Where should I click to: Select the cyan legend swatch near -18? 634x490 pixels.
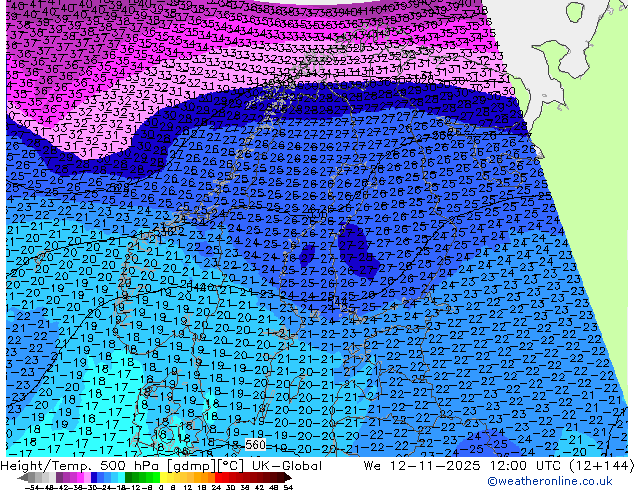[x=122, y=478]
